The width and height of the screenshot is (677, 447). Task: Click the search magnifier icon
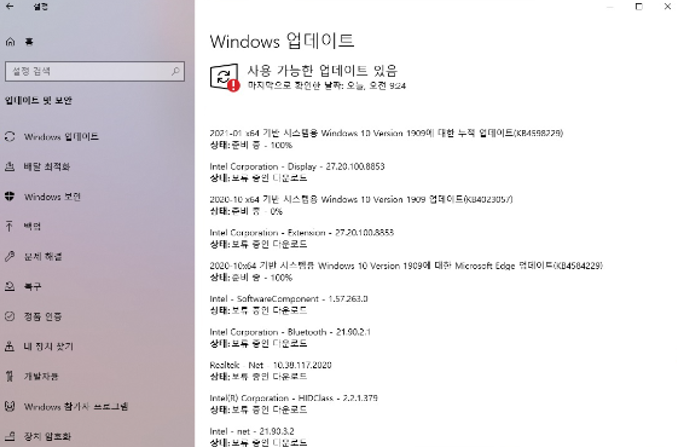[x=175, y=71]
